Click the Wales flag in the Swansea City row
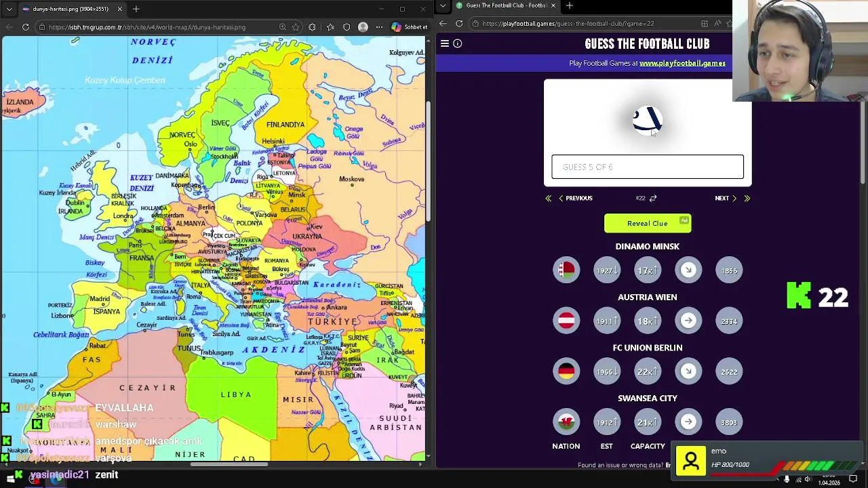This screenshot has width=868, height=488. (566, 422)
